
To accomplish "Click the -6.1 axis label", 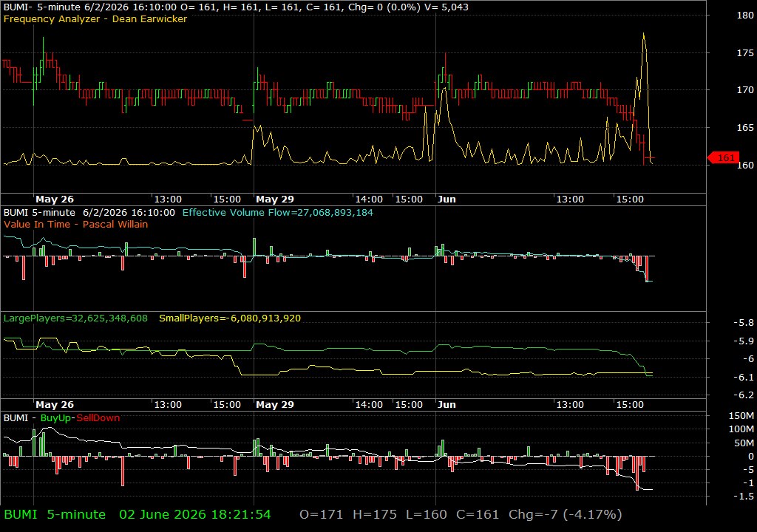I will [x=743, y=377].
